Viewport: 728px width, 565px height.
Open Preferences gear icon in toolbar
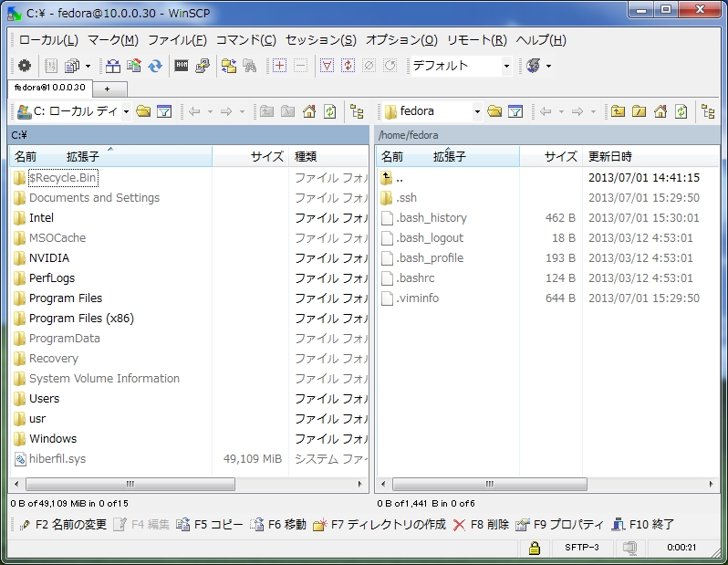coord(25,66)
